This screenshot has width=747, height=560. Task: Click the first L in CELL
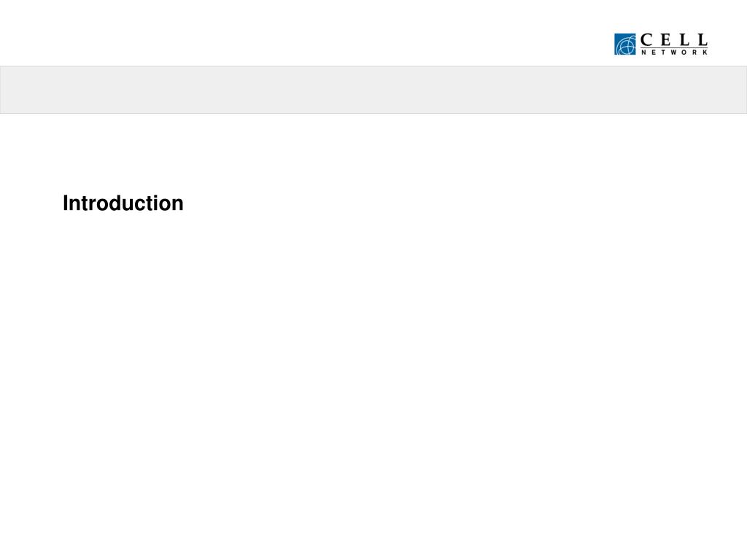click(684, 39)
